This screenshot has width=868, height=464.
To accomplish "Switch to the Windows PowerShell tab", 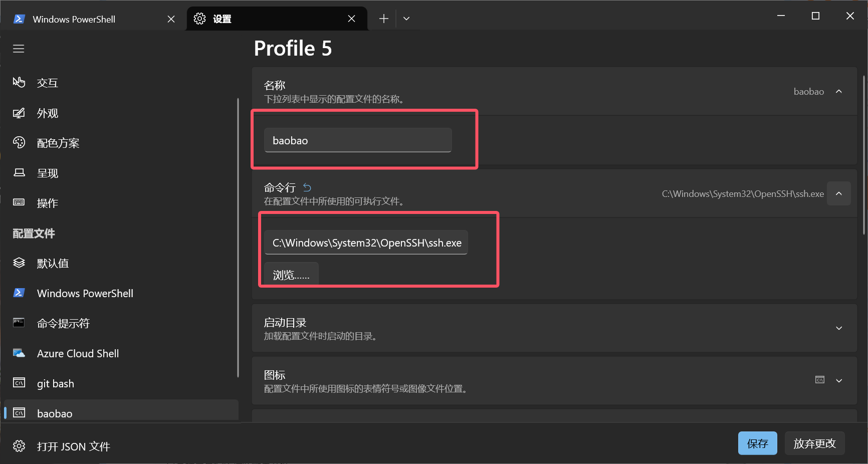I will 74,19.
